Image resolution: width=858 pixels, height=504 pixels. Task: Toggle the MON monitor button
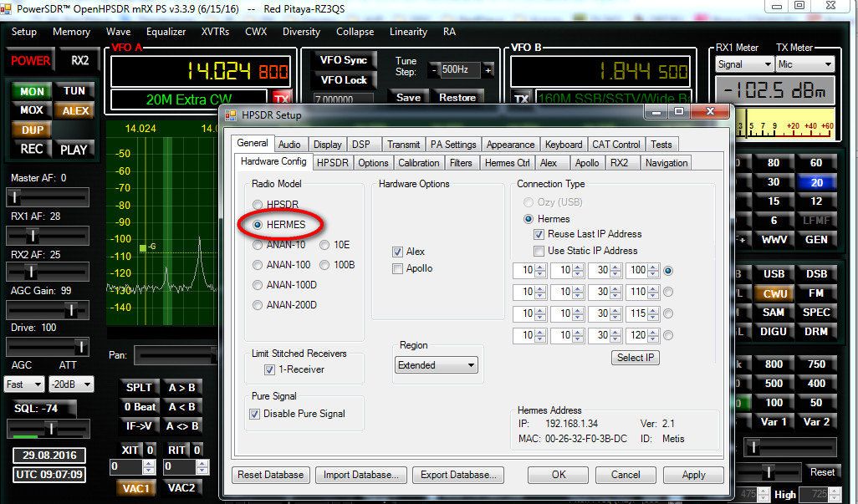[32, 91]
